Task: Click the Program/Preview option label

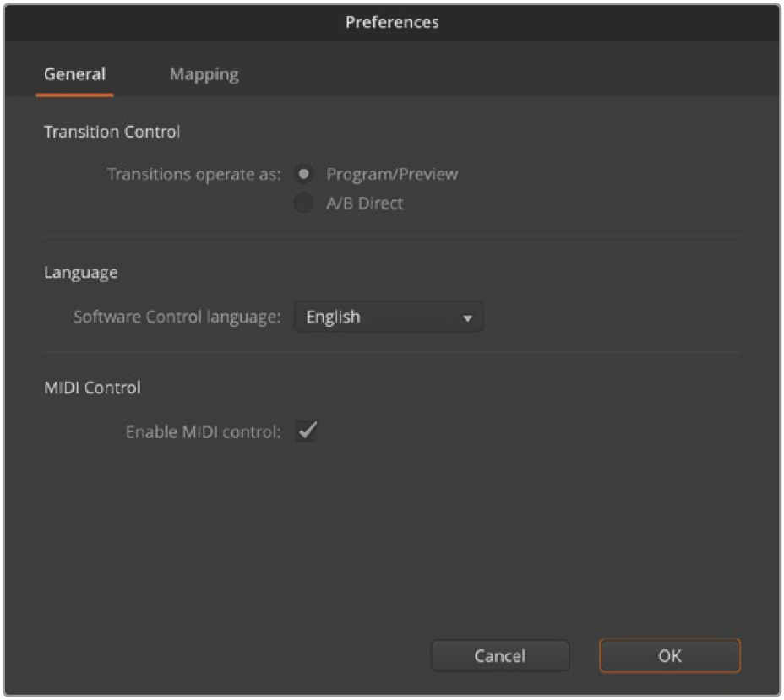Action: [x=392, y=174]
